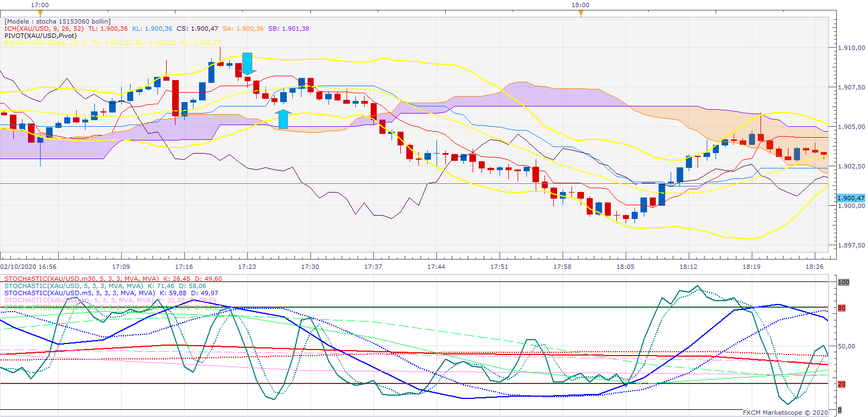Select the 17:30 time axis label
The width and height of the screenshot is (868, 417).
(x=310, y=267)
